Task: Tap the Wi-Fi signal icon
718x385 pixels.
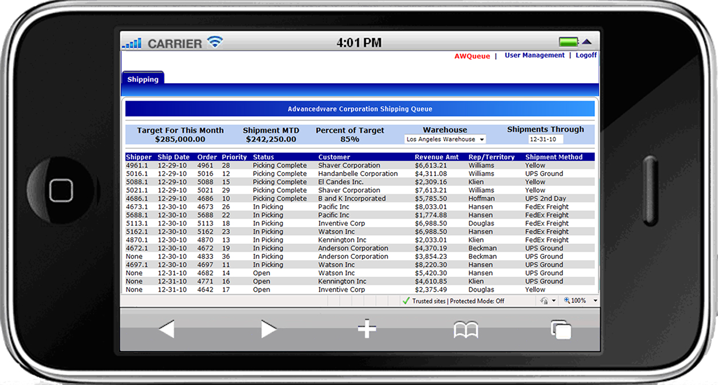Action: coord(215,42)
